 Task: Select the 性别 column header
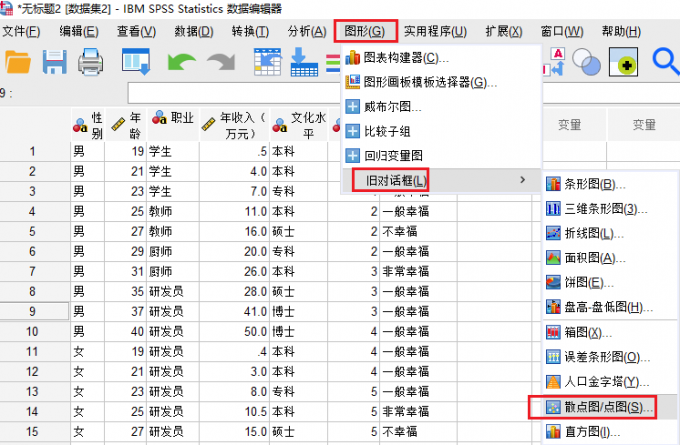[x=88, y=125]
